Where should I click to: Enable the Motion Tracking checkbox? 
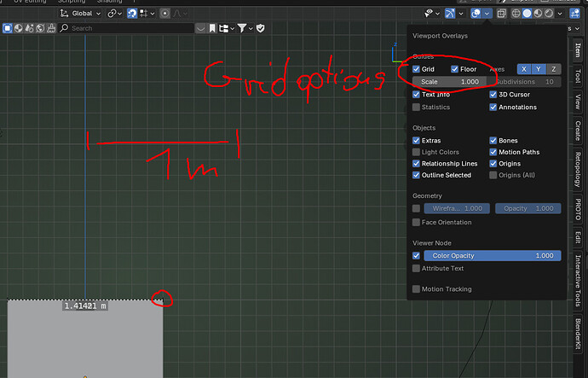click(x=416, y=289)
